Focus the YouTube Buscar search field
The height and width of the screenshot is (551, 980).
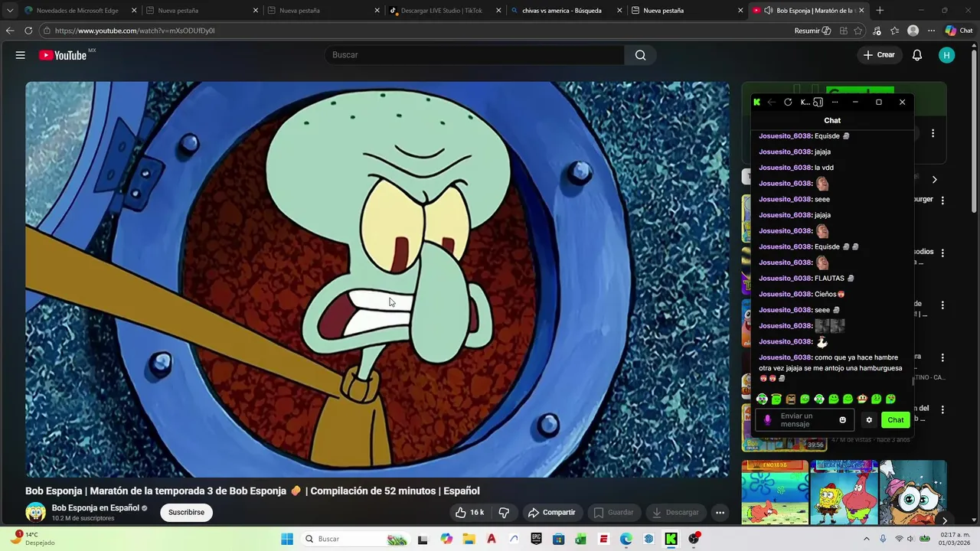click(x=475, y=55)
